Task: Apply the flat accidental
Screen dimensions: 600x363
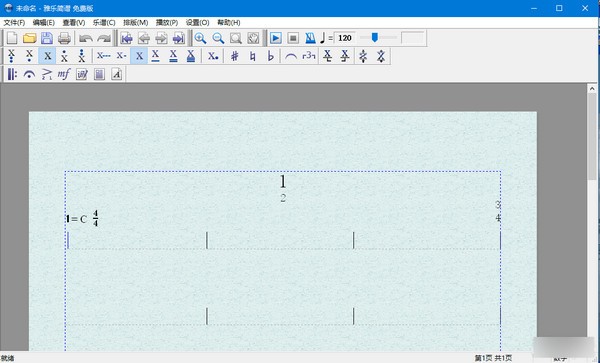Action: 270,56
